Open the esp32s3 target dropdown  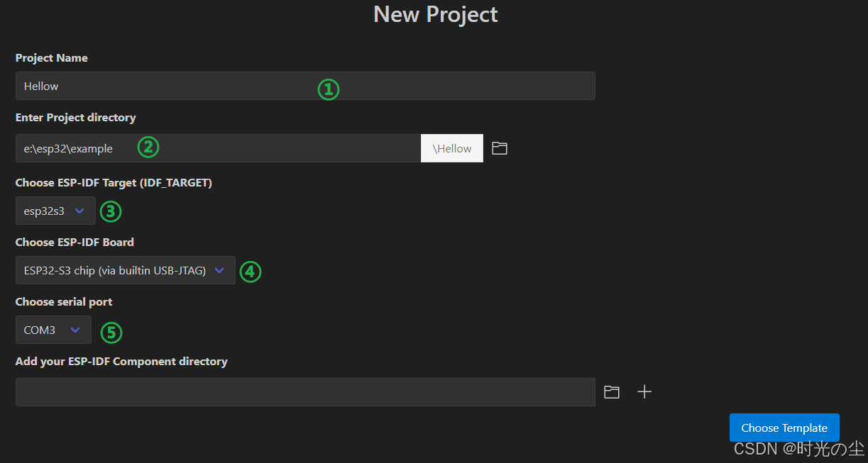(x=55, y=211)
